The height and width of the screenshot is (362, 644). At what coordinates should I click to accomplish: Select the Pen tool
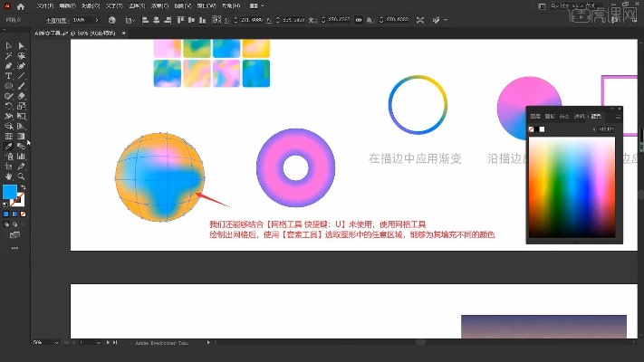click(8, 66)
